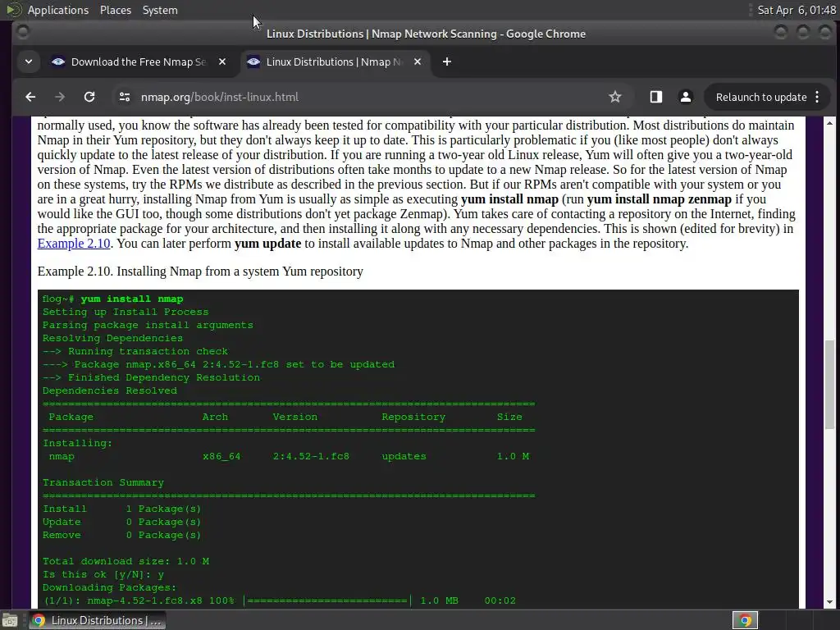Click 'Setting up Install Process' line

[x=126, y=312]
